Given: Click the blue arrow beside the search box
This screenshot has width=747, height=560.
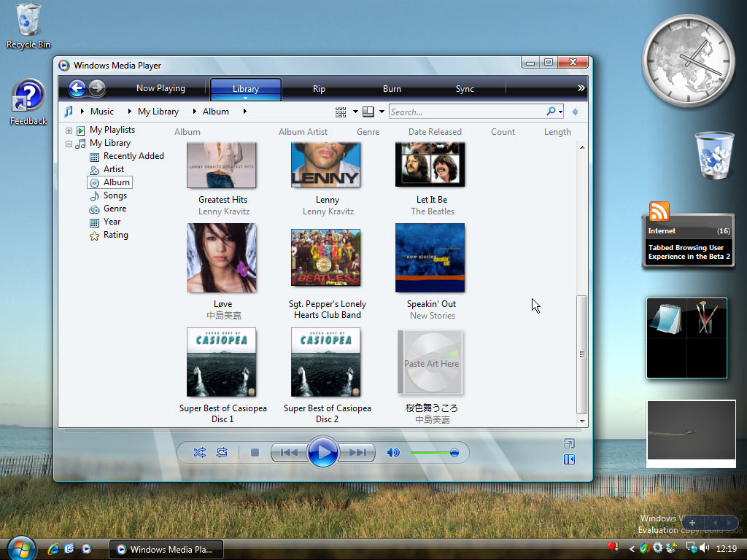Looking at the screenshot, I should pos(575,112).
